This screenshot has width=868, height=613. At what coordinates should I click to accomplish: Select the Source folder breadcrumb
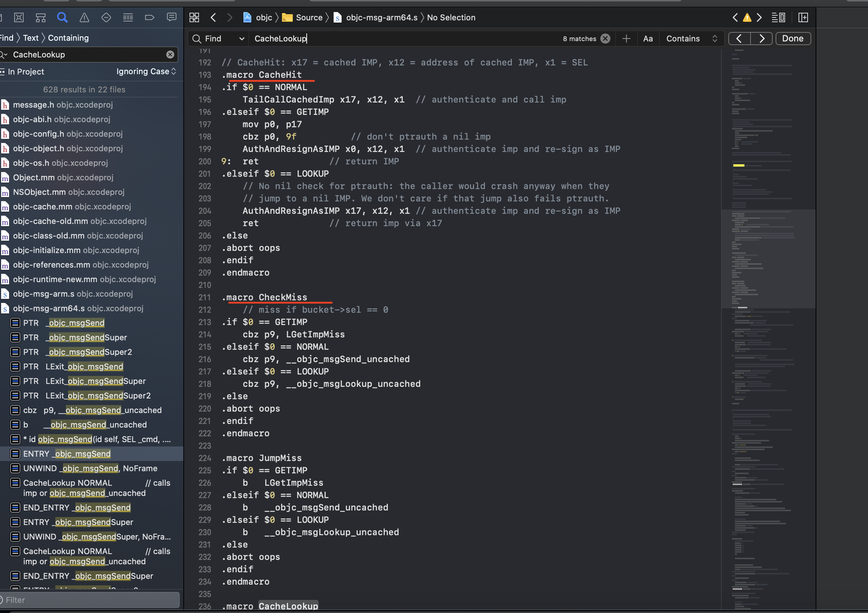point(309,17)
